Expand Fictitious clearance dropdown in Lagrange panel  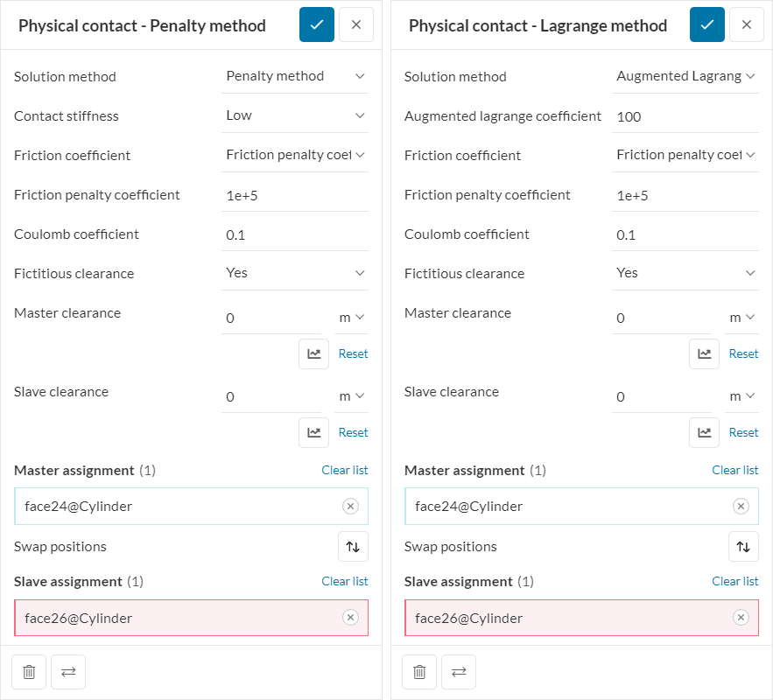(x=685, y=273)
